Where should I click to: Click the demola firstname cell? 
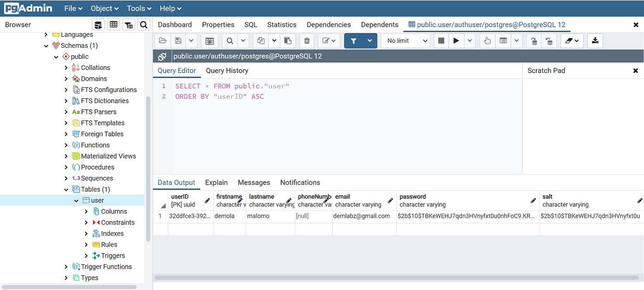(228, 216)
